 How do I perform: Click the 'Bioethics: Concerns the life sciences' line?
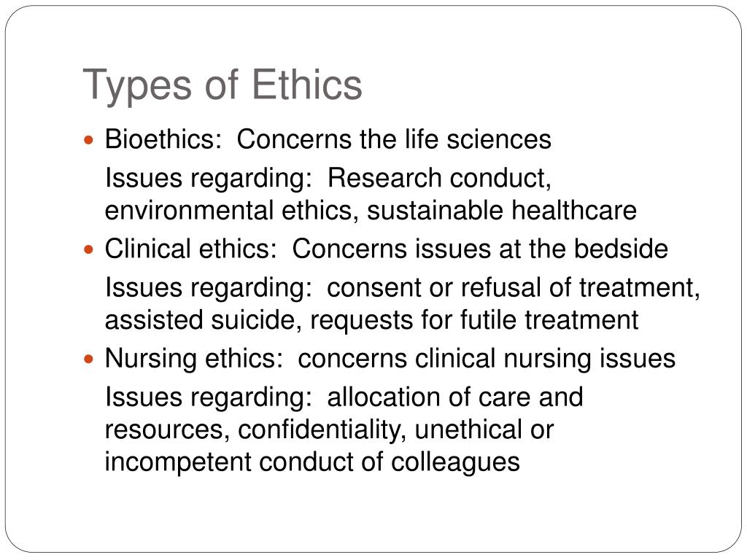(328, 140)
